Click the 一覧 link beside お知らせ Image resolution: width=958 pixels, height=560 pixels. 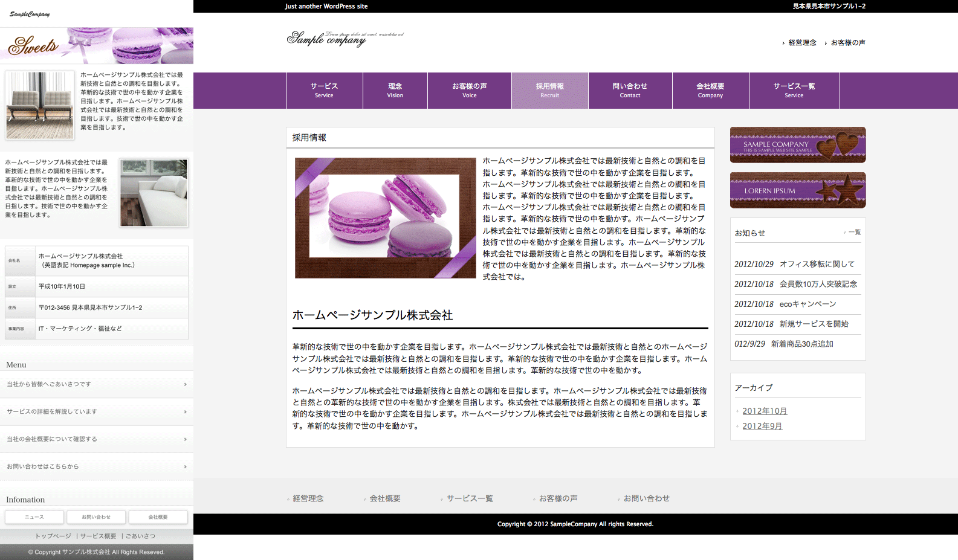pos(854,233)
